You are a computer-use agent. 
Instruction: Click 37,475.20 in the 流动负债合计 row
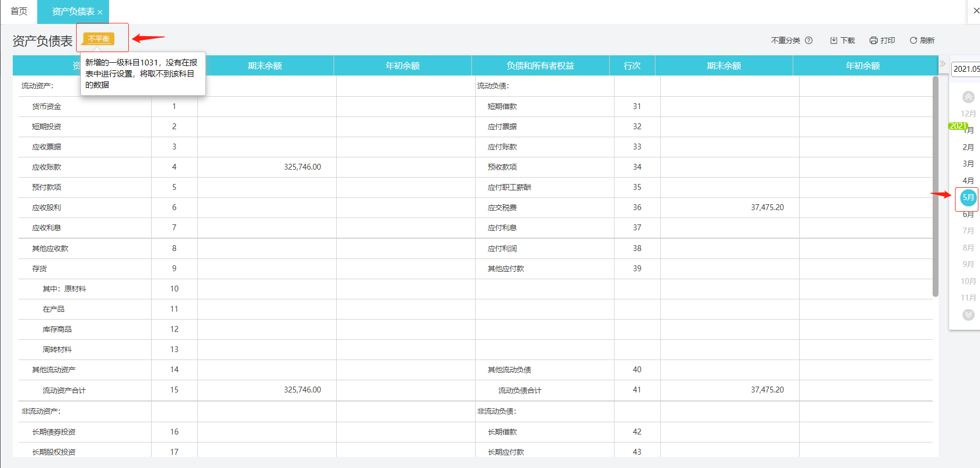point(767,390)
